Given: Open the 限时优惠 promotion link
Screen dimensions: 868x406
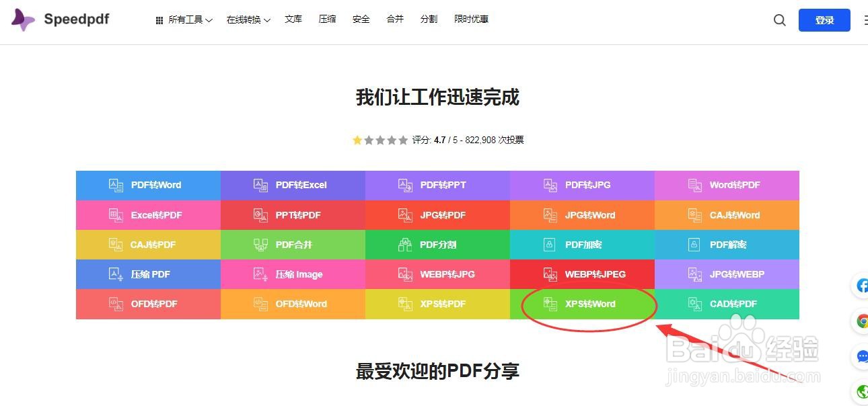Looking at the screenshot, I should pos(472,19).
